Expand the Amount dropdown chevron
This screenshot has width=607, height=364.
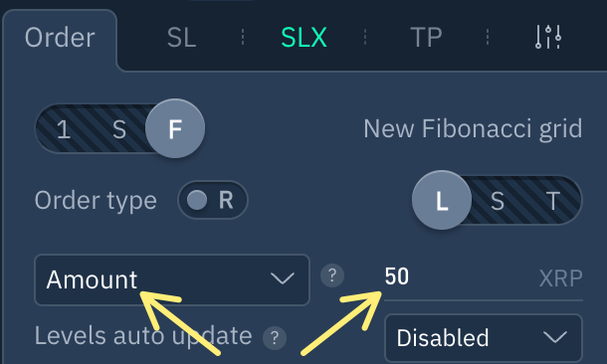click(283, 278)
